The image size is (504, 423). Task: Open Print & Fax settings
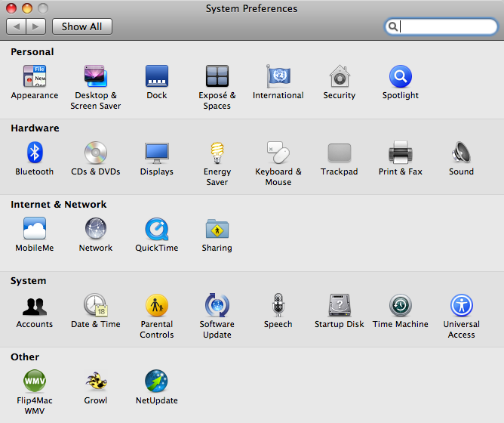point(400,153)
